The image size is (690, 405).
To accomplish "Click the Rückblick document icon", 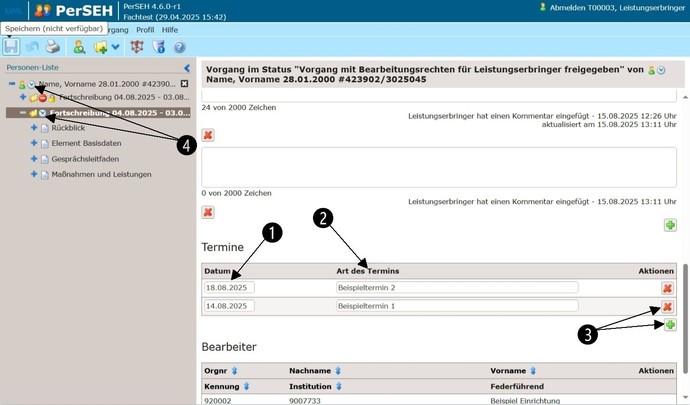I will (x=44, y=128).
